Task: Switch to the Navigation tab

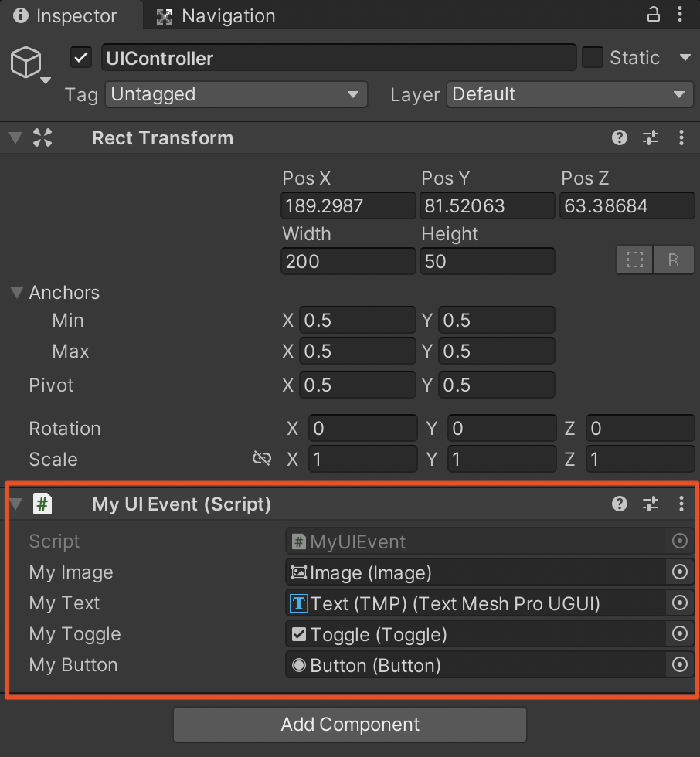Action: 216,16
